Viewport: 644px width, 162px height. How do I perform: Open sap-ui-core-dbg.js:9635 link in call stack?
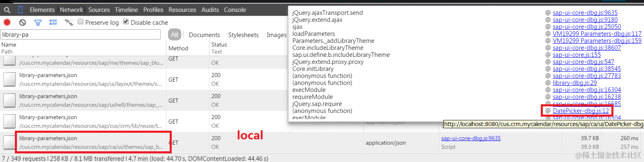tap(585, 13)
